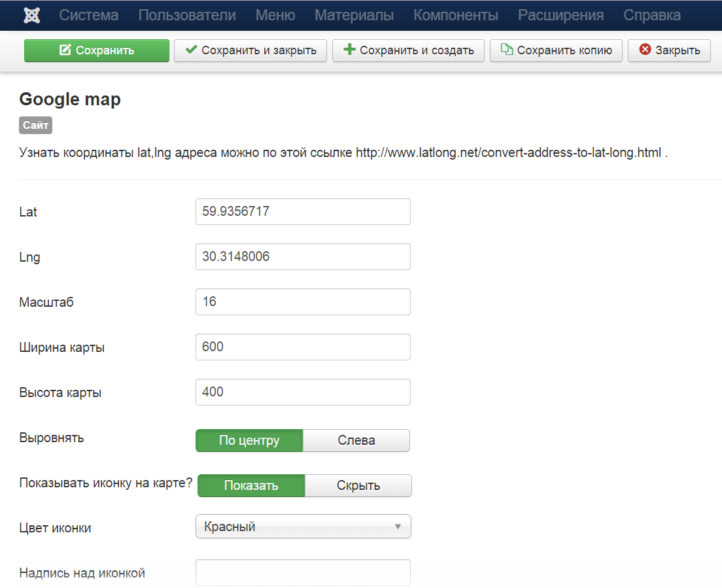722x588 pixels.
Task: Open the Меню menu
Action: click(275, 15)
